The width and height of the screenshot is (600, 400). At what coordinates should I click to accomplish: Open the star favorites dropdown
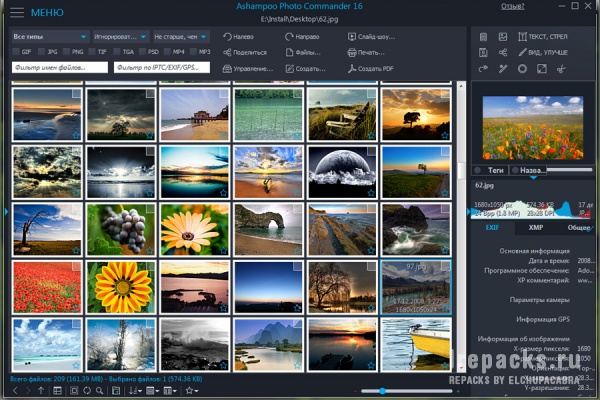pyautogui.click(x=192, y=390)
